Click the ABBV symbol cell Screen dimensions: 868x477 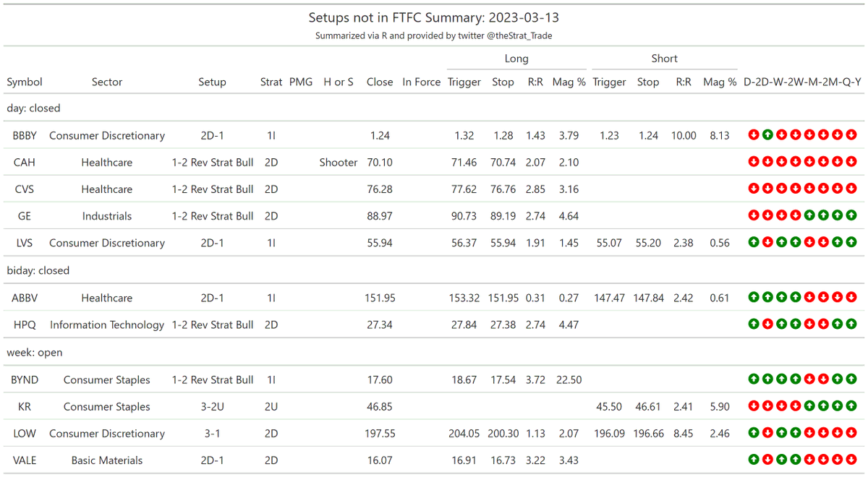[25, 297]
